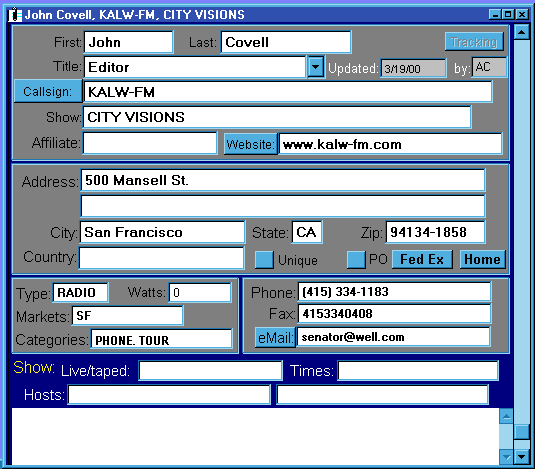Click the empty Country field
The image size is (535, 469).
click(x=161, y=258)
